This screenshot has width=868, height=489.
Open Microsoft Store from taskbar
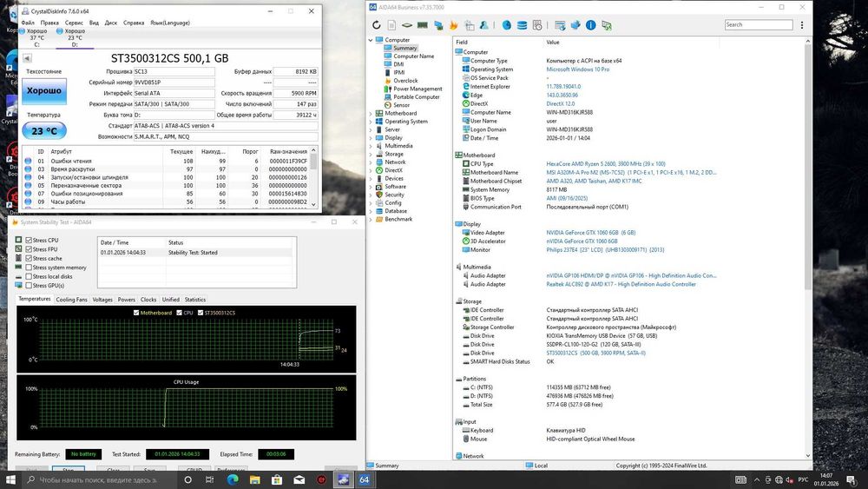coord(277,479)
